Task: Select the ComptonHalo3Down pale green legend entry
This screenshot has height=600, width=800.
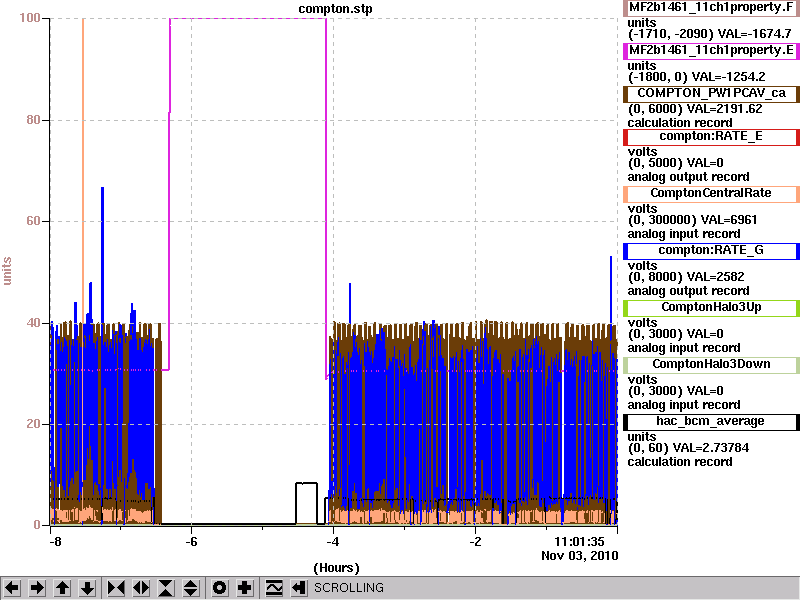Action: click(711, 364)
